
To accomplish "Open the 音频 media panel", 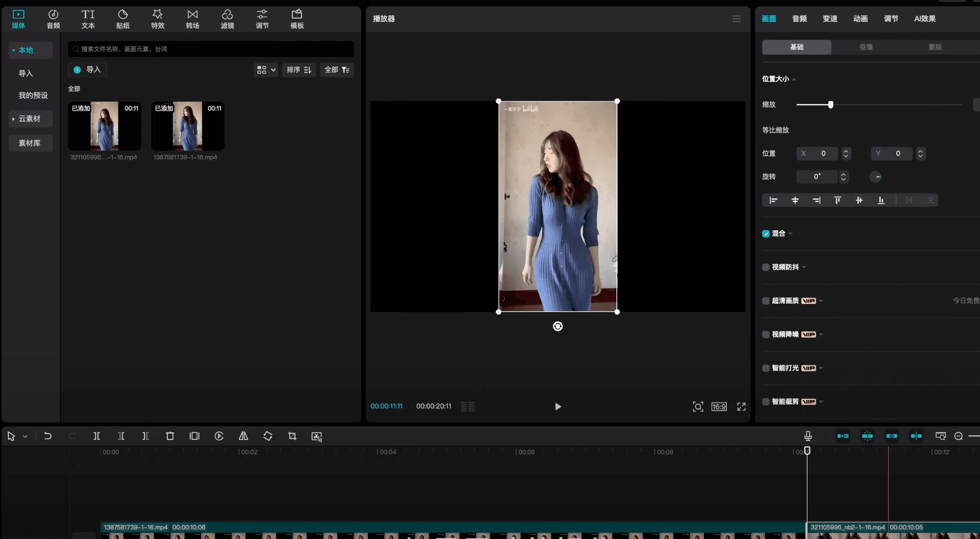I will [x=53, y=19].
